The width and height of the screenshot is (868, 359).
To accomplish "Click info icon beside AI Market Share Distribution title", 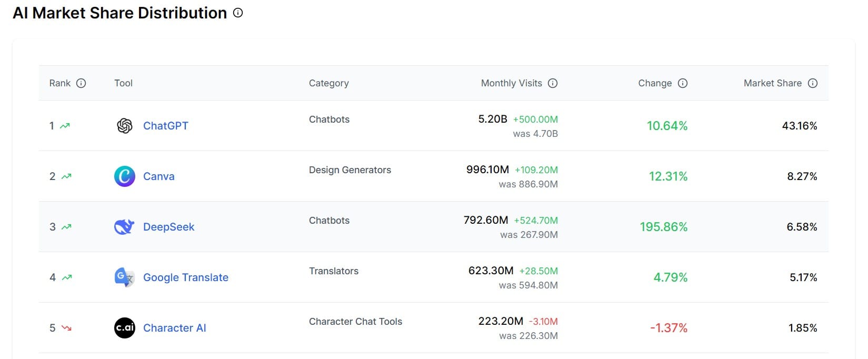I will 238,13.
